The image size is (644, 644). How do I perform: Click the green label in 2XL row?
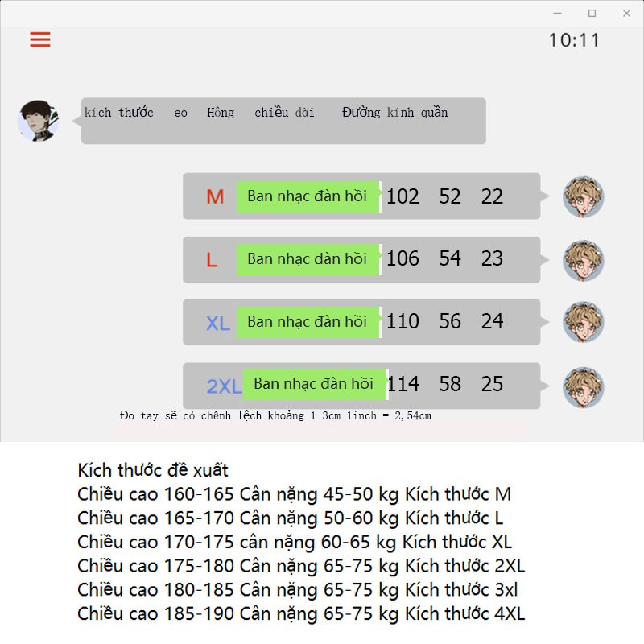pyautogui.click(x=315, y=385)
